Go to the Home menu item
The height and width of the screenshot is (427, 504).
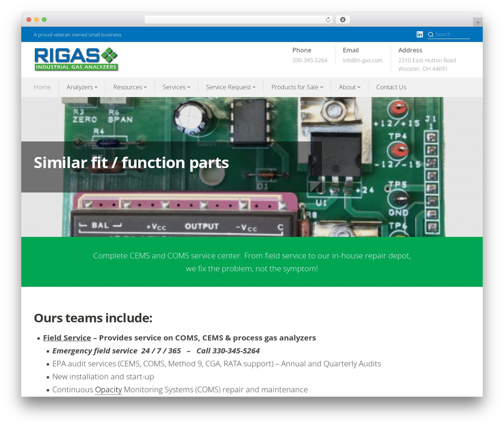[42, 87]
